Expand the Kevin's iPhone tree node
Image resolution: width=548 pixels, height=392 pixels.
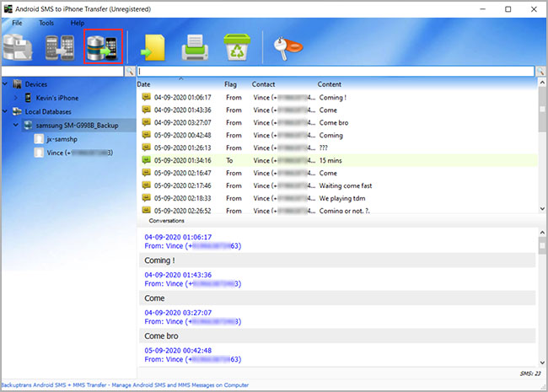tap(16, 98)
